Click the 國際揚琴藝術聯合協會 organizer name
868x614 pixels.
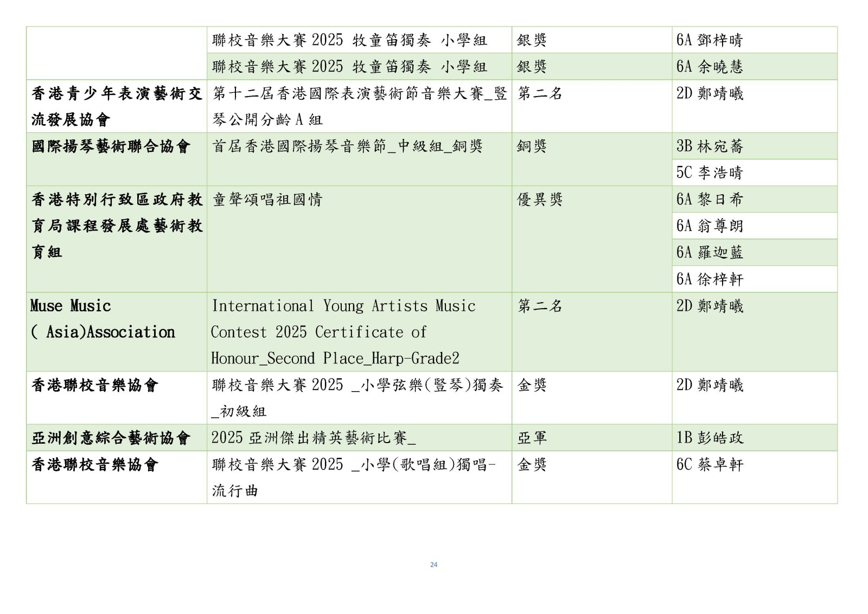click(111, 146)
